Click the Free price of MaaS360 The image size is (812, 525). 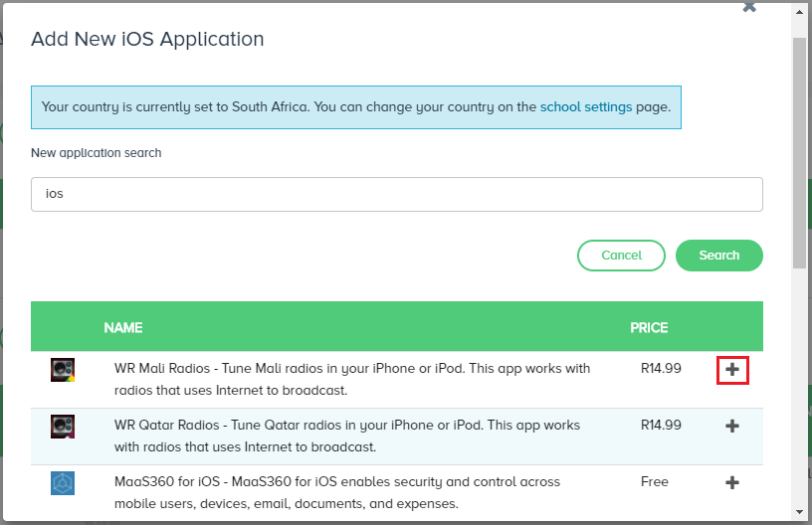(x=655, y=481)
